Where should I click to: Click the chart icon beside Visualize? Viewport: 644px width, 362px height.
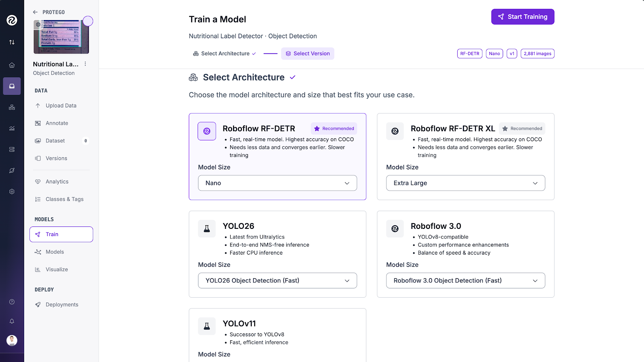[38, 269]
